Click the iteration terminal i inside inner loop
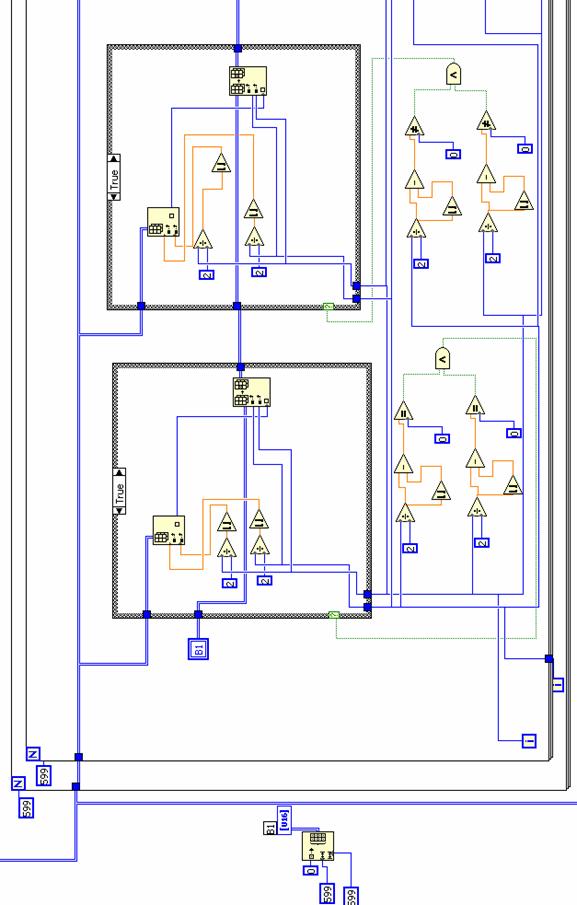 click(x=529, y=741)
